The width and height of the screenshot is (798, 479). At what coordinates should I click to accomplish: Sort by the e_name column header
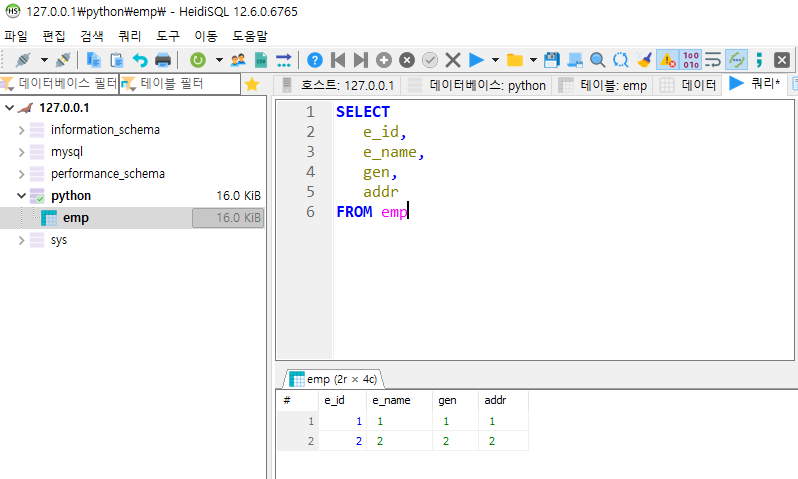click(399, 401)
